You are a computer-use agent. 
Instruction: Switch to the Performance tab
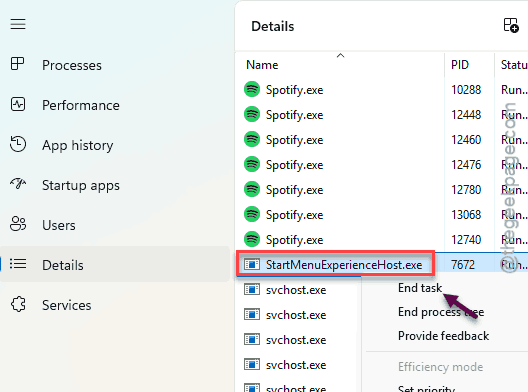81,105
